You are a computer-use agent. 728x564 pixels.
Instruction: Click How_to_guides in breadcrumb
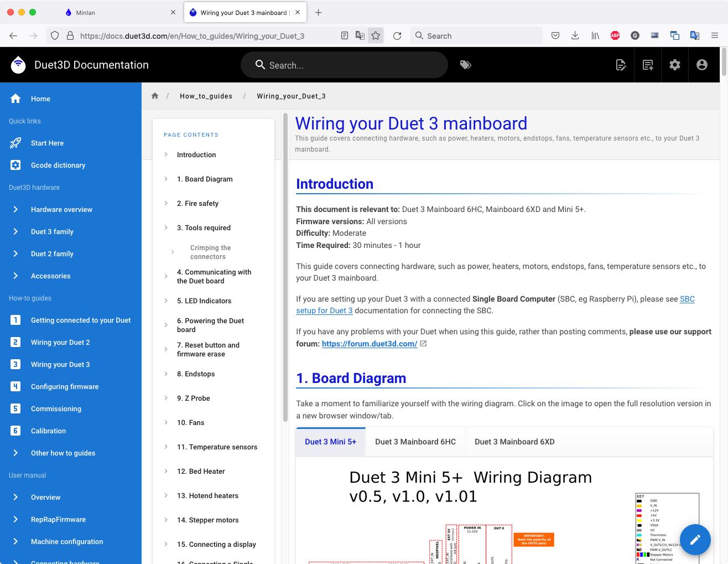[206, 96]
